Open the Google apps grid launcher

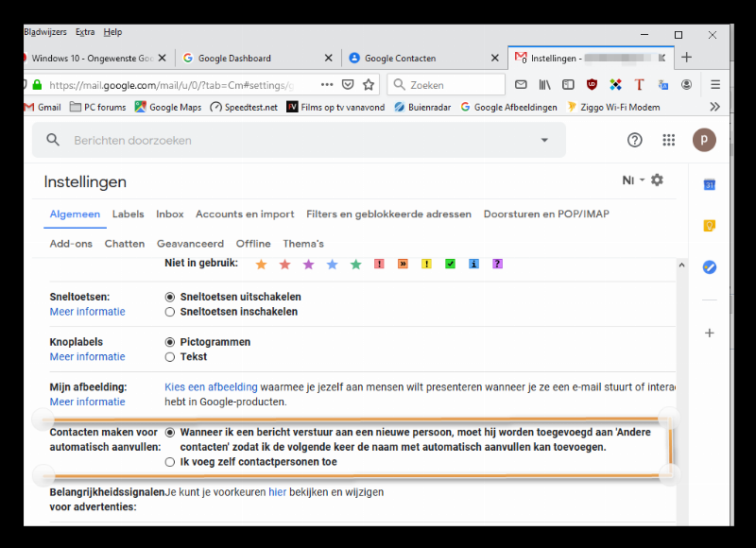pyautogui.click(x=668, y=140)
